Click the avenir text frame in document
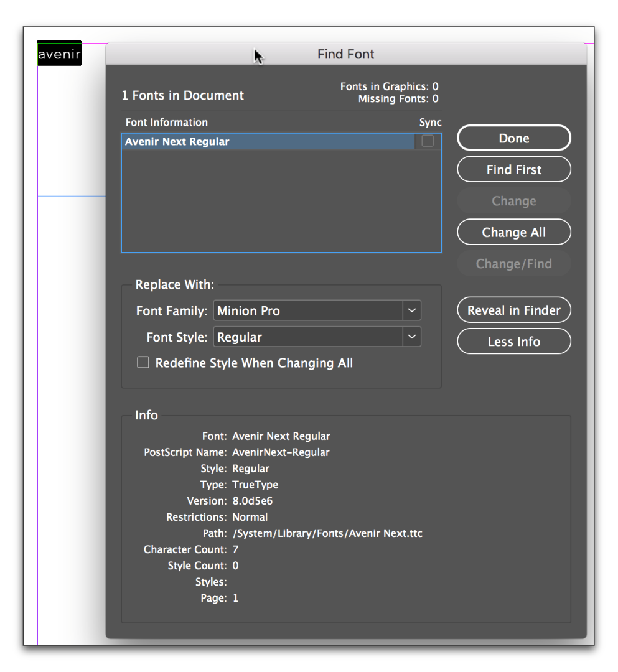 click(x=59, y=54)
